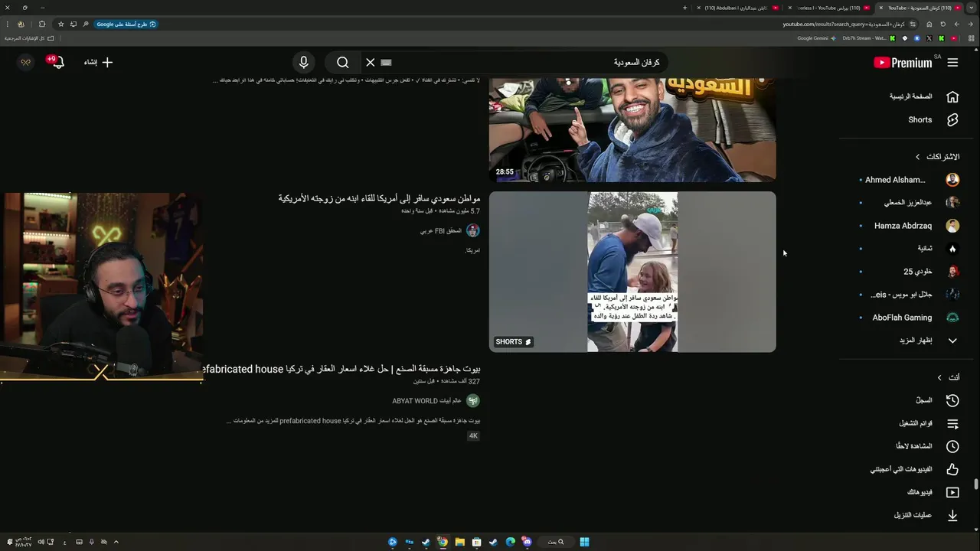Image resolution: width=980 pixels, height=551 pixels.
Task: Open the notifications bell with the 9+ badge
Action: pyautogui.click(x=56, y=62)
